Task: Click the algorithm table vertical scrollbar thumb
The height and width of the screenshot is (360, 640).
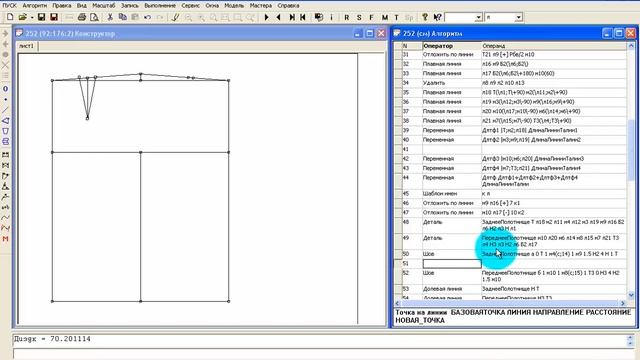Action: click(x=631, y=149)
